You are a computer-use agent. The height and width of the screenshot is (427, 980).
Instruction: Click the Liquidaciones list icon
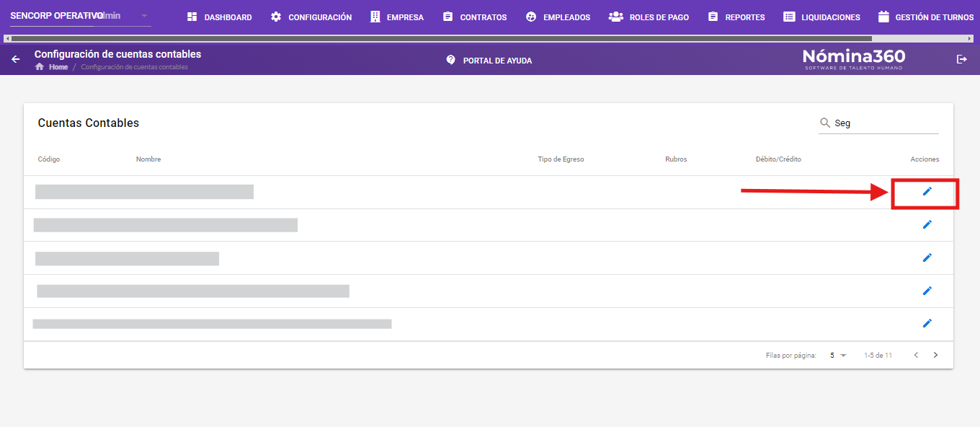tap(789, 17)
